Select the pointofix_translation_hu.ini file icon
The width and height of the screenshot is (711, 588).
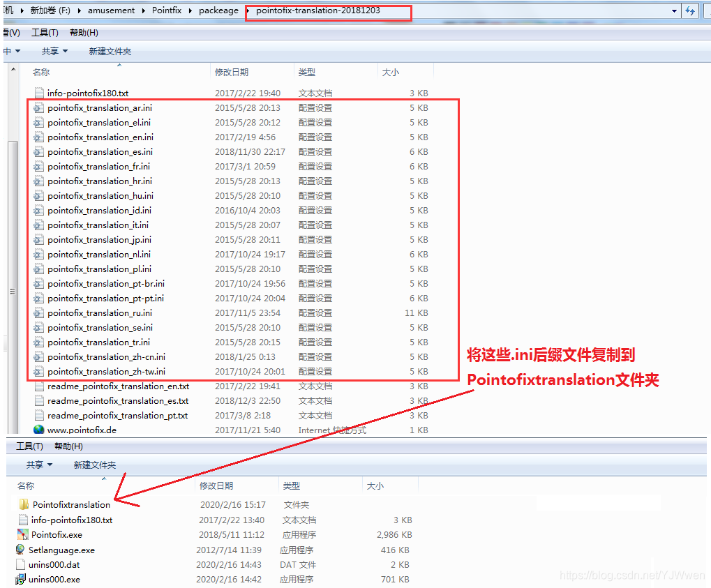(39, 196)
